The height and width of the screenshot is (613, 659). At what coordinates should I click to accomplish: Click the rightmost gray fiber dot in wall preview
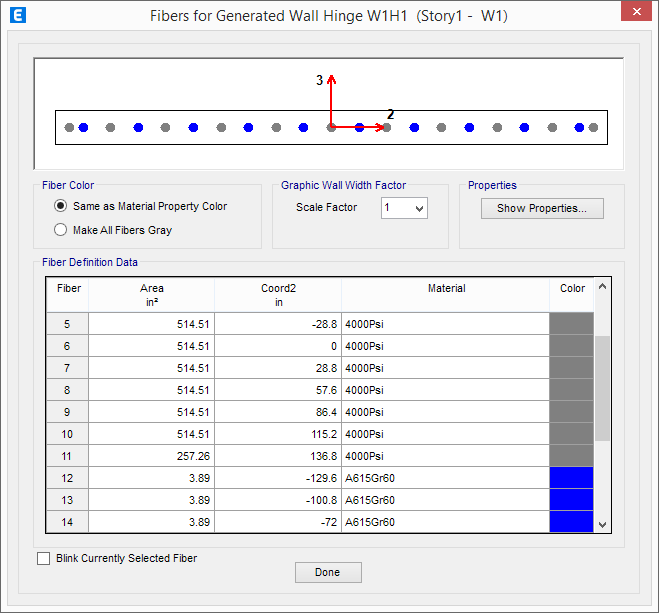tap(593, 127)
